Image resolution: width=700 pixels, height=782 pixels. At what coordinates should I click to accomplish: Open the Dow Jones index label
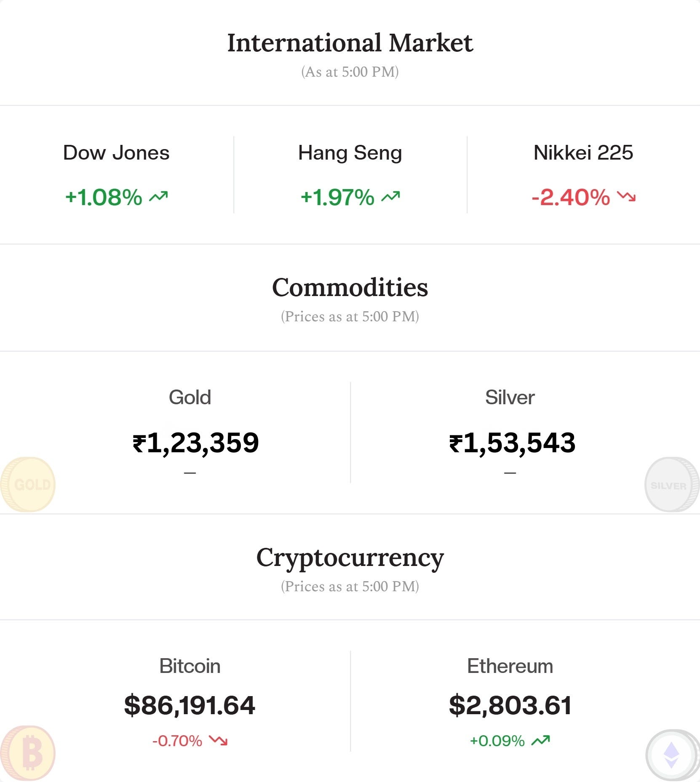pos(116,152)
